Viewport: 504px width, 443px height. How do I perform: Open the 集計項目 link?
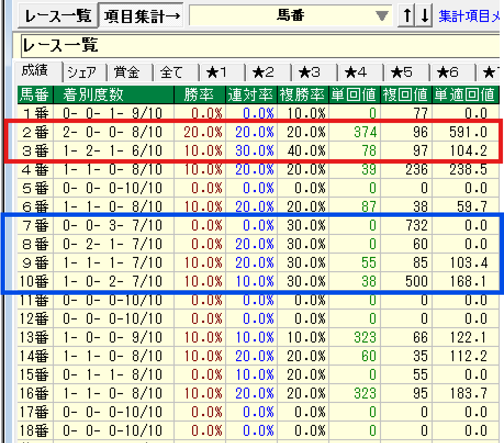click(471, 16)
